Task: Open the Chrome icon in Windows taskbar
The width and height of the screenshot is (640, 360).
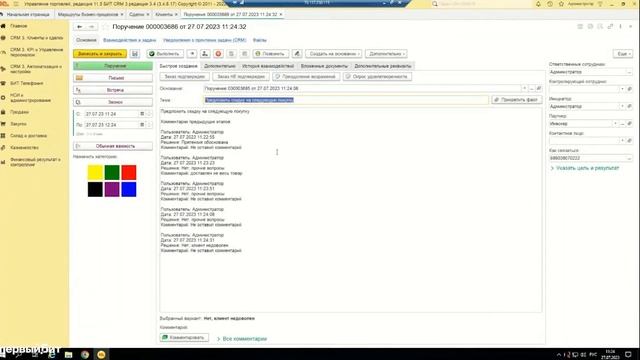Action: click(x=85, y=354)
